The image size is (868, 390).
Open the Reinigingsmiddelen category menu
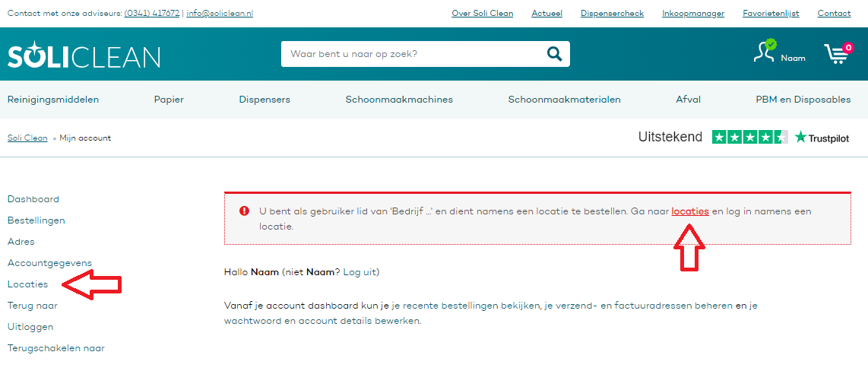tap(53, 100)
